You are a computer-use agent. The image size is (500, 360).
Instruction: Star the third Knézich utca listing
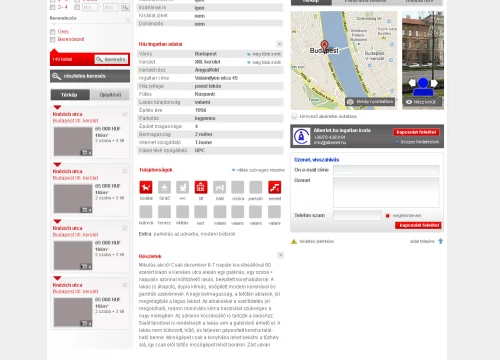pos(125,228)
